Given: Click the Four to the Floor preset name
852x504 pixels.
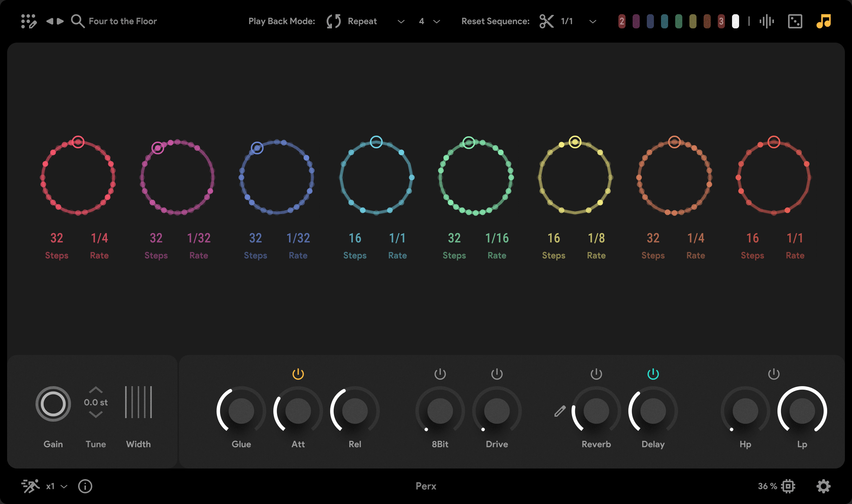Looking at the screenshot, I should [x=123, y=22].
